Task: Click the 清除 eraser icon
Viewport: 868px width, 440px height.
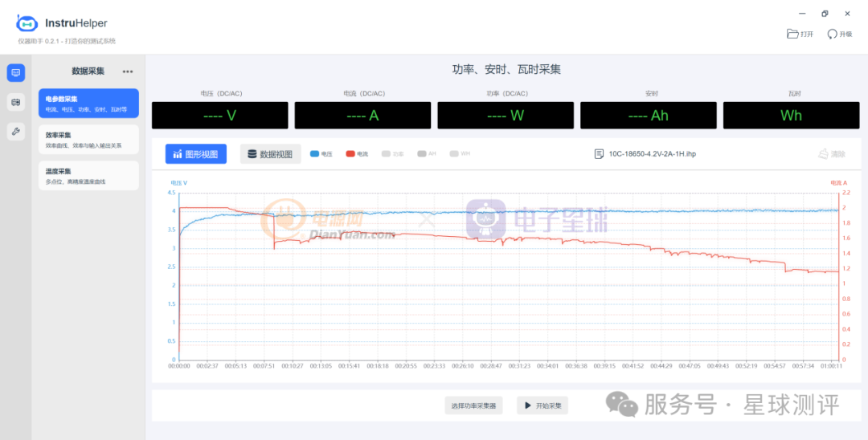Action: tap(823, 154)
